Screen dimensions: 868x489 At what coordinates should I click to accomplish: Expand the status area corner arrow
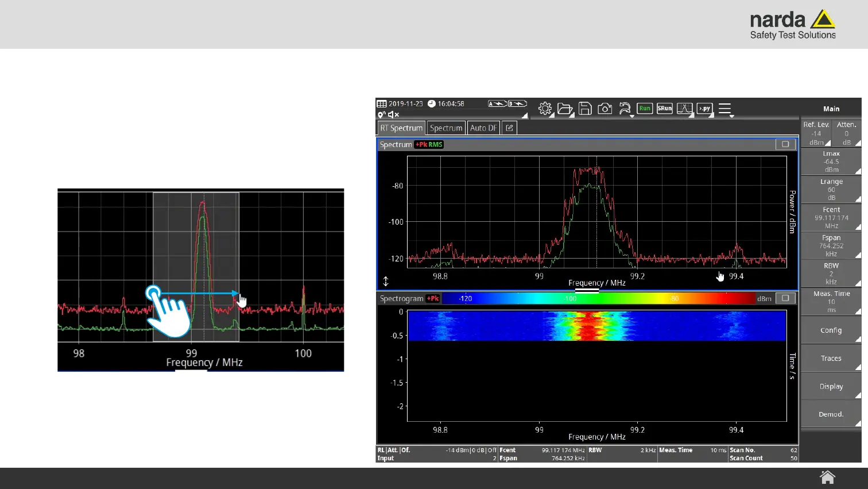click(525, 115)
